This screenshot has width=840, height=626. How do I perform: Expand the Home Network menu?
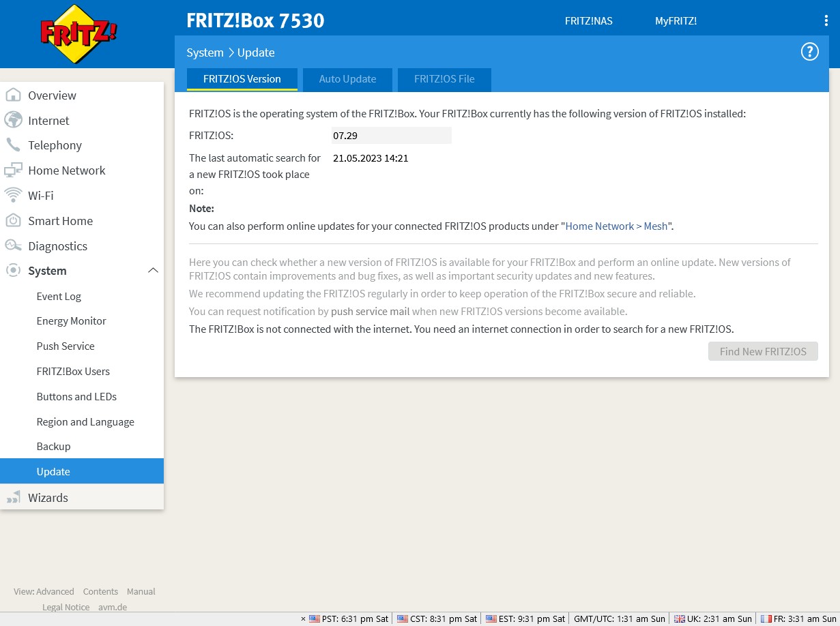point(66,170)
